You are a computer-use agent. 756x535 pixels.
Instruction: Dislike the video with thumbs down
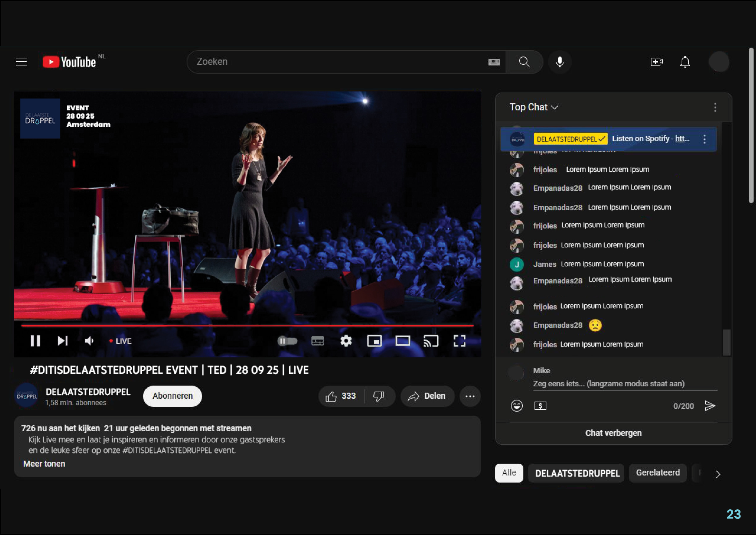pyautogui.click(x=379, y=396)
